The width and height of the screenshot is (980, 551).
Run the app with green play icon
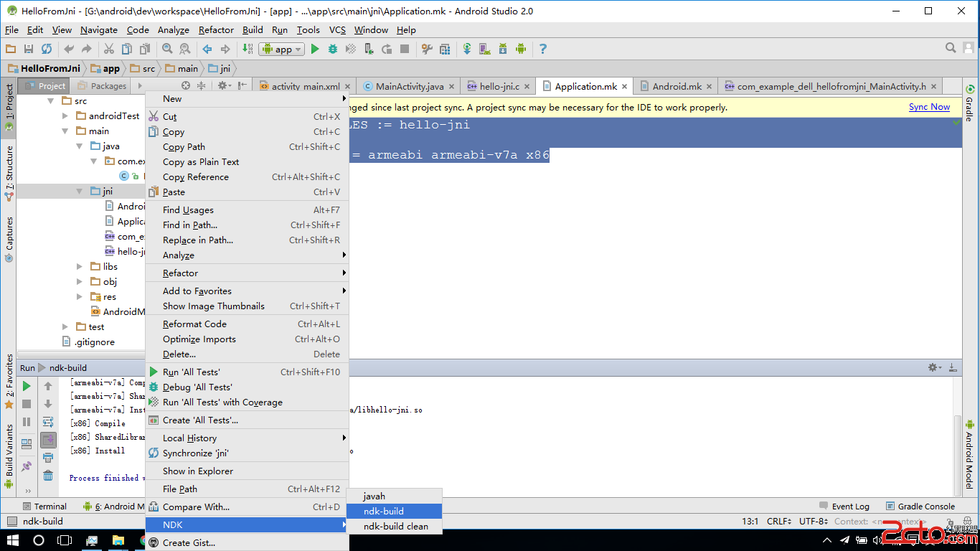click(x=315, y=49)
